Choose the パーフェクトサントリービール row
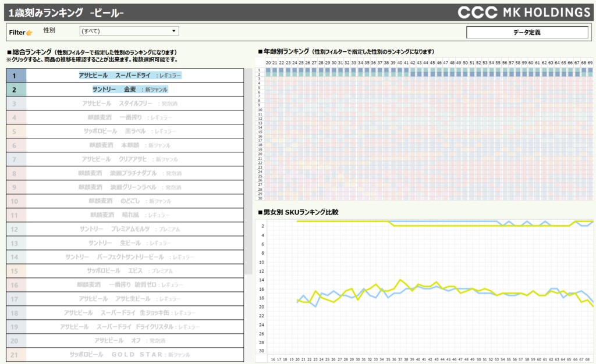The height and width of the screenshot is (364, 596). pos(125,257)
